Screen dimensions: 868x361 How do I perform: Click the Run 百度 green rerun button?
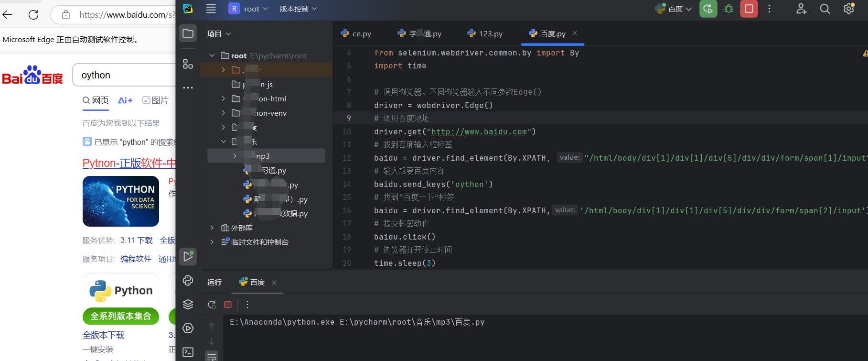(x=708, y=9)
